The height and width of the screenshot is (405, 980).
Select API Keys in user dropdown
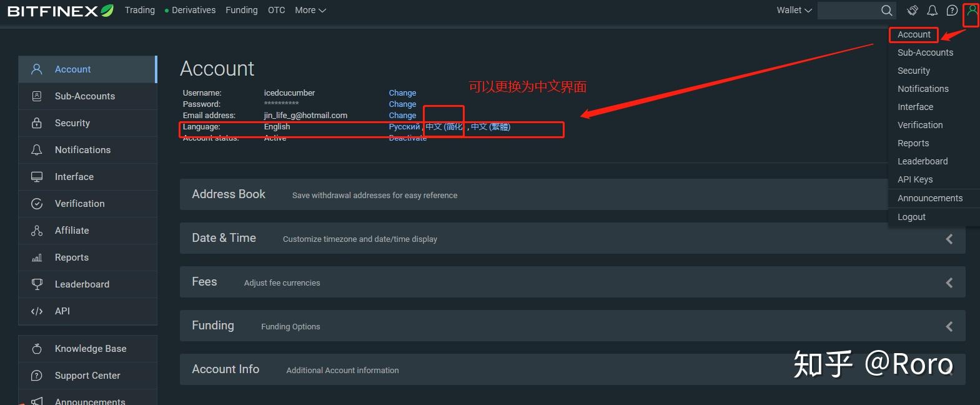915,179
